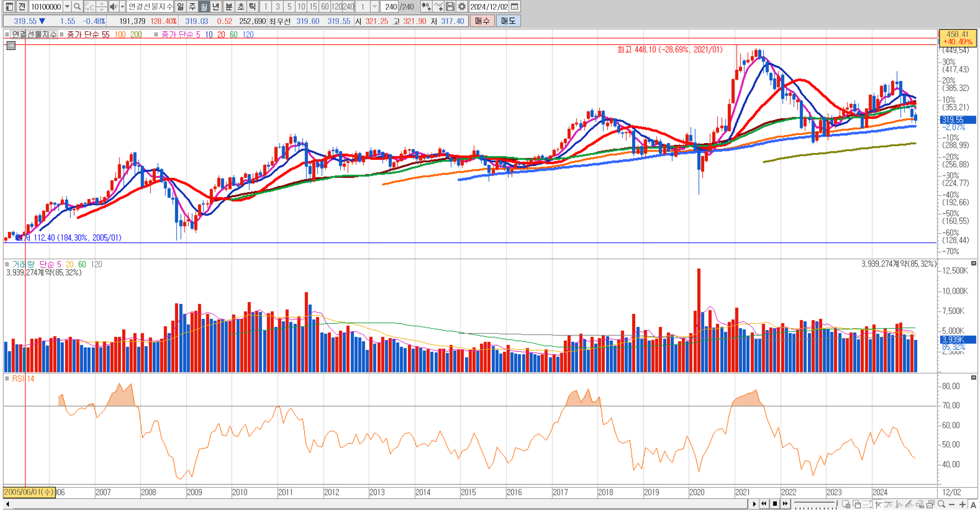
Task: Open the tick interval dropdown showing 1
Action: click(x=374, y=7)
